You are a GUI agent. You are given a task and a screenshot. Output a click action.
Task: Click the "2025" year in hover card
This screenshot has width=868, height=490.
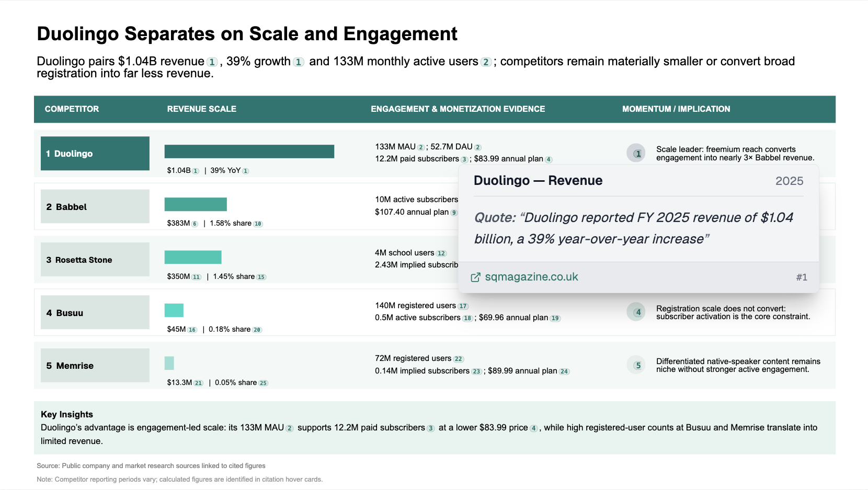(x=790, y=181)
